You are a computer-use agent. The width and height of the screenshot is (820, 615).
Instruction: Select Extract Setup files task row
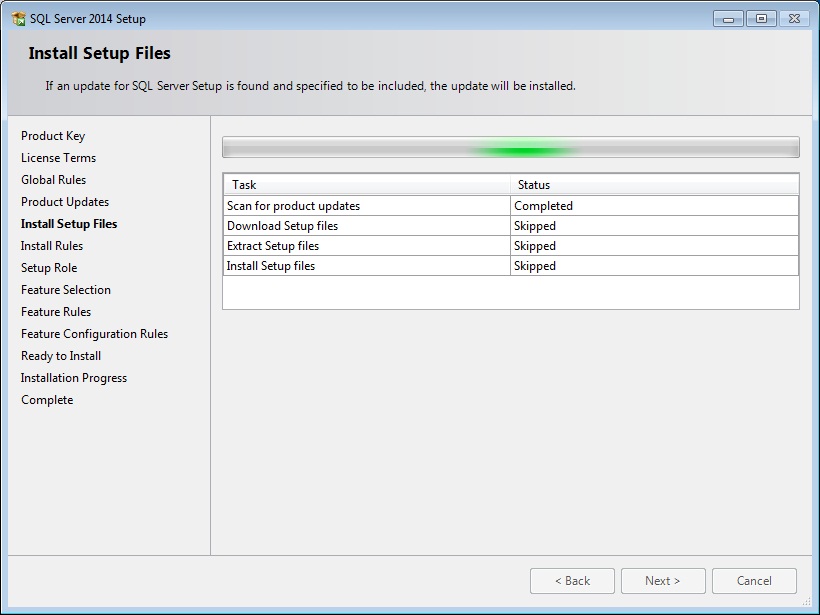pos(511,246)
